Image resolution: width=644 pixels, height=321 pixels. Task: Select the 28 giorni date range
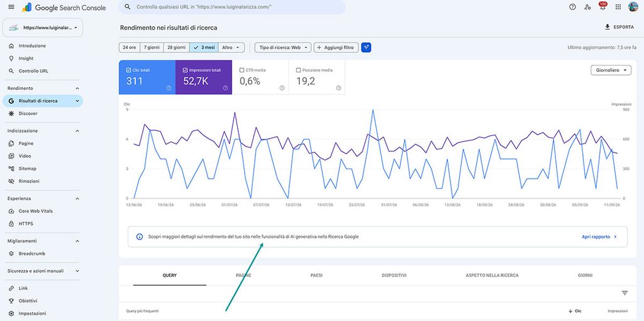pos(176,48)
